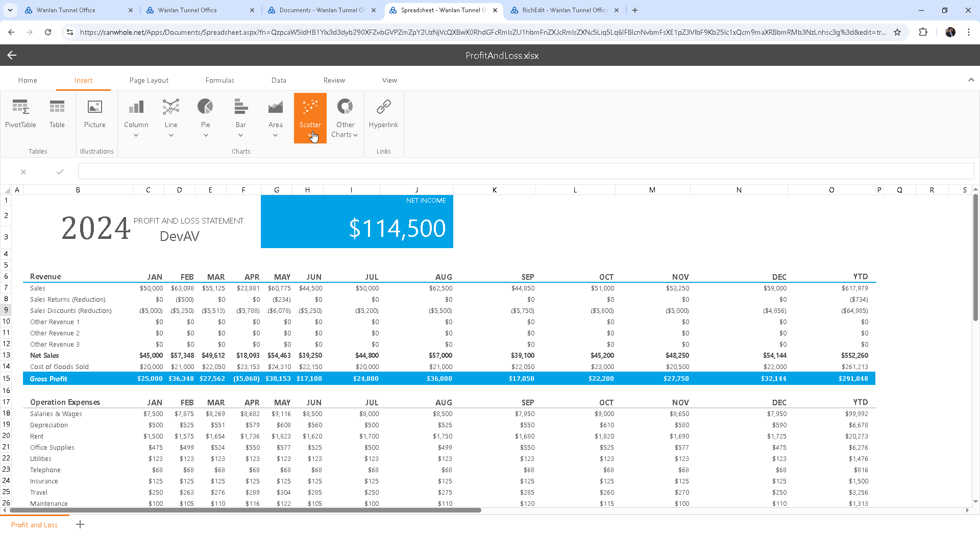Switch to the Home ribbon tab
The image size is (980, 536).
click(x=28, y=80)
